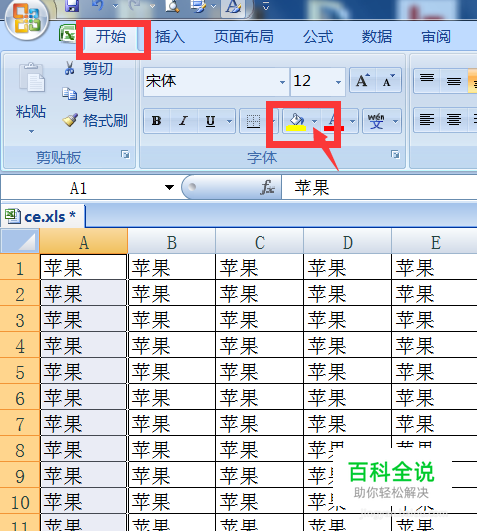
Task: Select the ce.xls workbook tab
Action: coord(43,216)
